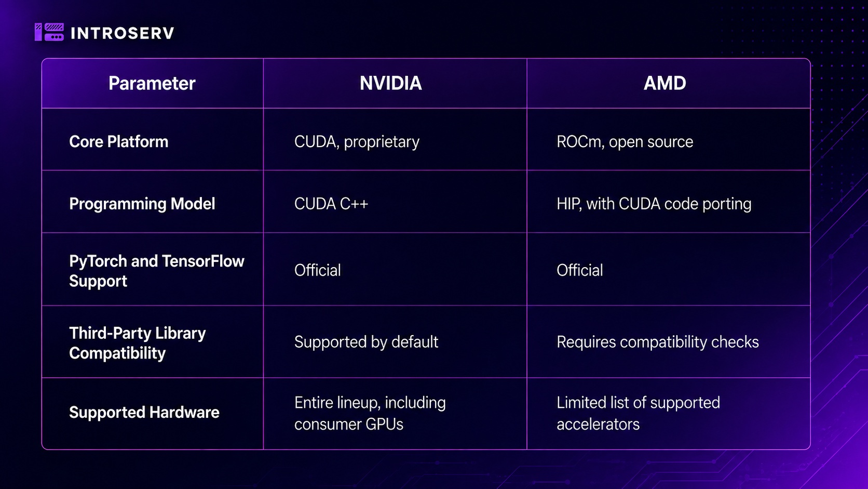The width and height of the screenshot is (868, 489).
Task: Click the Supported Hardware row label
Action: tap(144, 412)
